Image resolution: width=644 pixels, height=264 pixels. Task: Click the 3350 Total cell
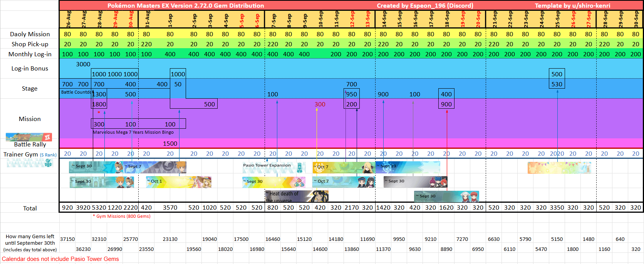tap(557, 207)
